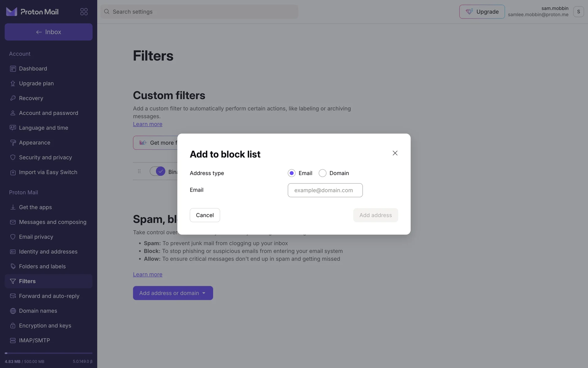The width and height of the screenshot is (588, 368).
Task: Click the Recovery key icon
Action: (x=13, y=98)
